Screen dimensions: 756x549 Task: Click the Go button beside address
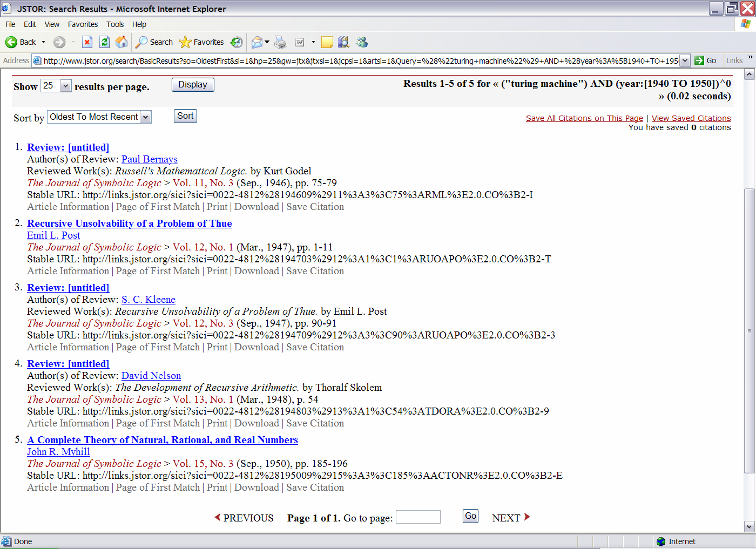[706, 60]
